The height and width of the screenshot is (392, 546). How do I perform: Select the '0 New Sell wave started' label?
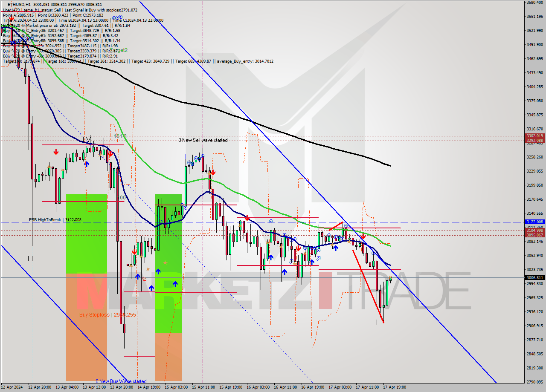click(203, 140)
